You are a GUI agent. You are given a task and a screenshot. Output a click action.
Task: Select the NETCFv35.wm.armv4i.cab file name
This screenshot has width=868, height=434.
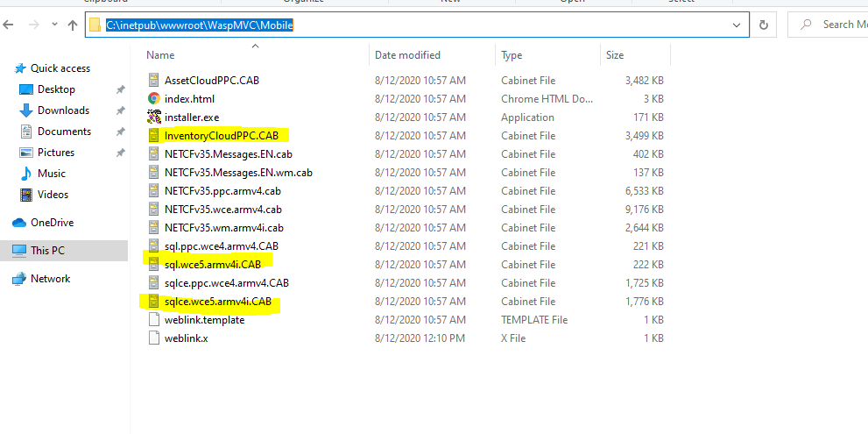223,228
